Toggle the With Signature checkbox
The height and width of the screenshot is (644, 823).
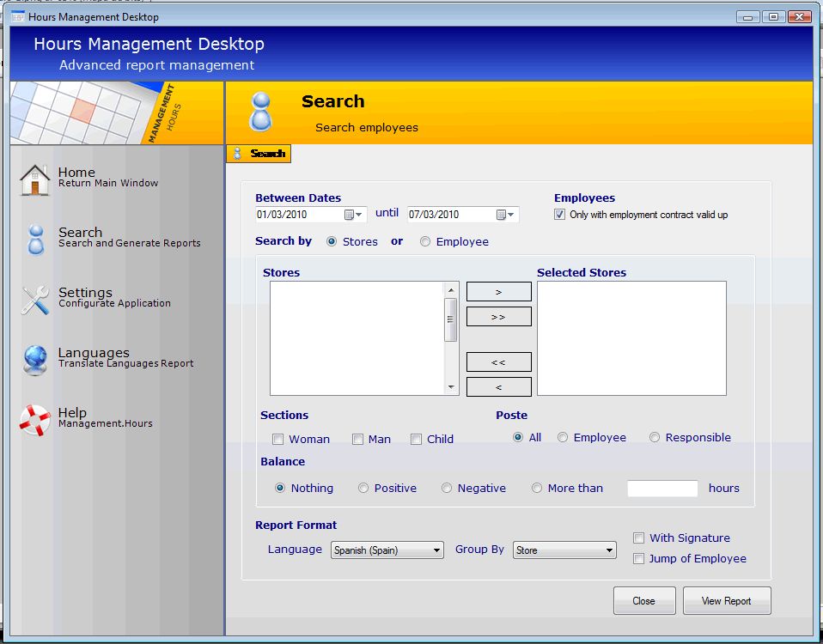click(638, 538)
